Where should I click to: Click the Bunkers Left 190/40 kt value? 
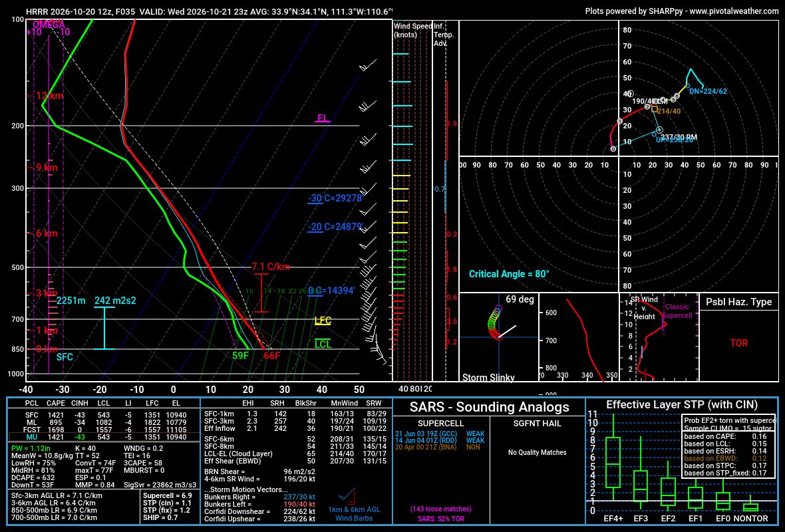tap(299, 504)
